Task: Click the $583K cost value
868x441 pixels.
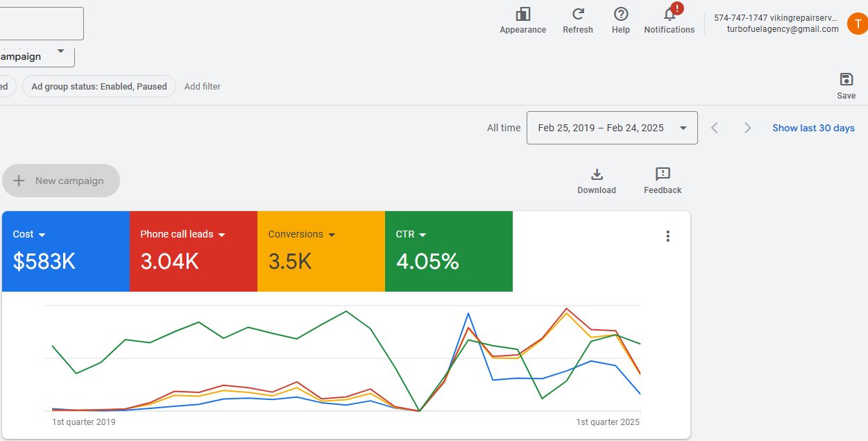Action: click(44, 262)
